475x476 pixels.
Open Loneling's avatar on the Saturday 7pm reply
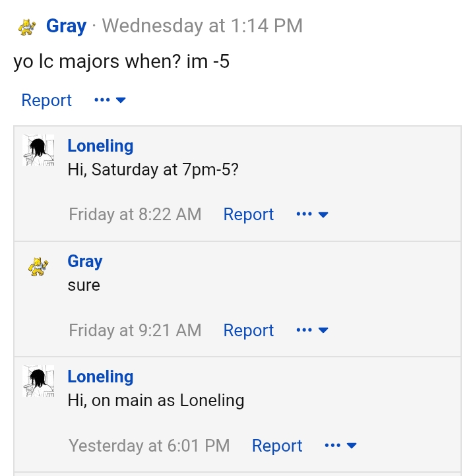point(38,150)
